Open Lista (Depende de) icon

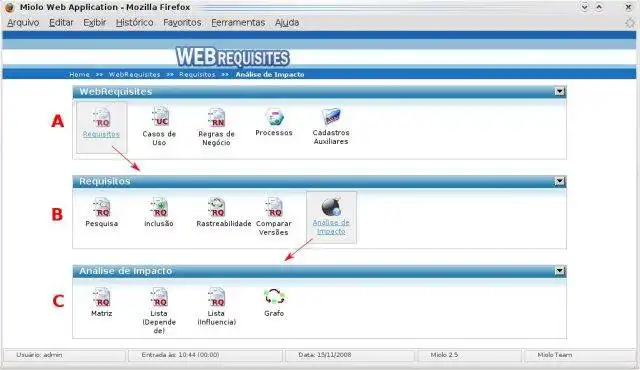[x=159, y=297]
